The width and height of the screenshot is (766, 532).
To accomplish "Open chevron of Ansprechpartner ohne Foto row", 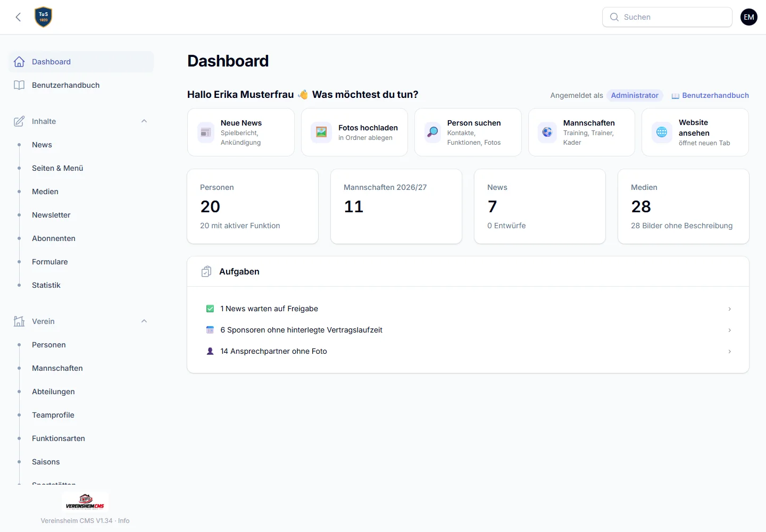I will coord(729,352).
